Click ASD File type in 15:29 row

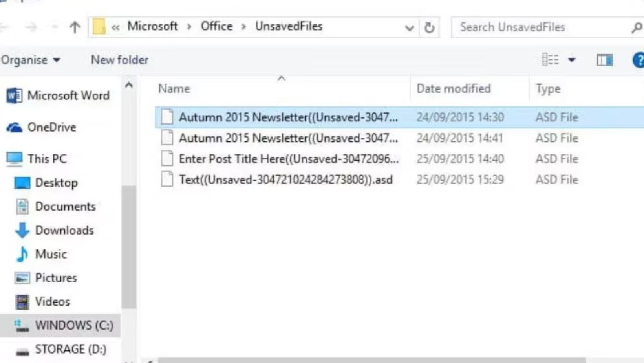557,180
